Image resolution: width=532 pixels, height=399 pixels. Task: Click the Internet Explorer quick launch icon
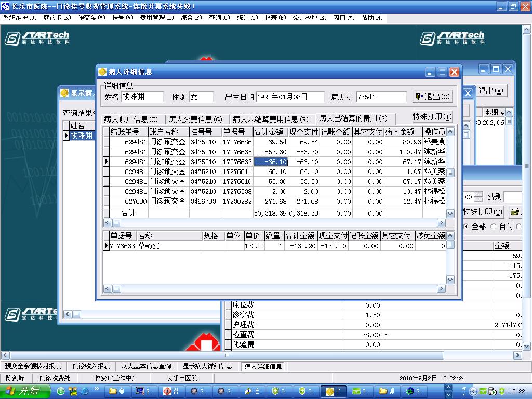85,391
